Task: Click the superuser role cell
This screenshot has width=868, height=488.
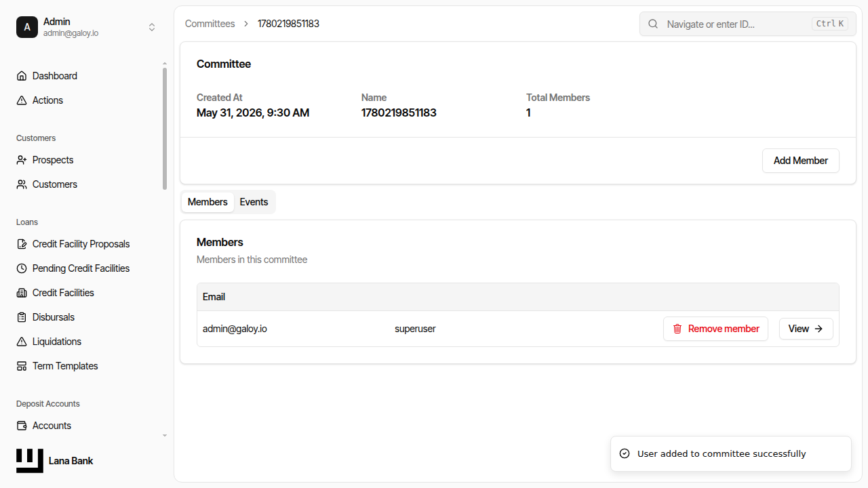Action: pyautogui.click(x=415, y=329)
